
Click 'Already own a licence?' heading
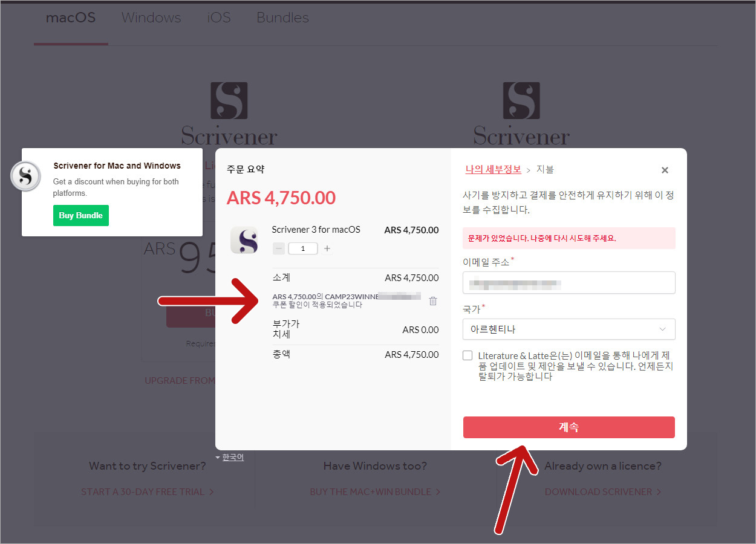coord(603,466)
